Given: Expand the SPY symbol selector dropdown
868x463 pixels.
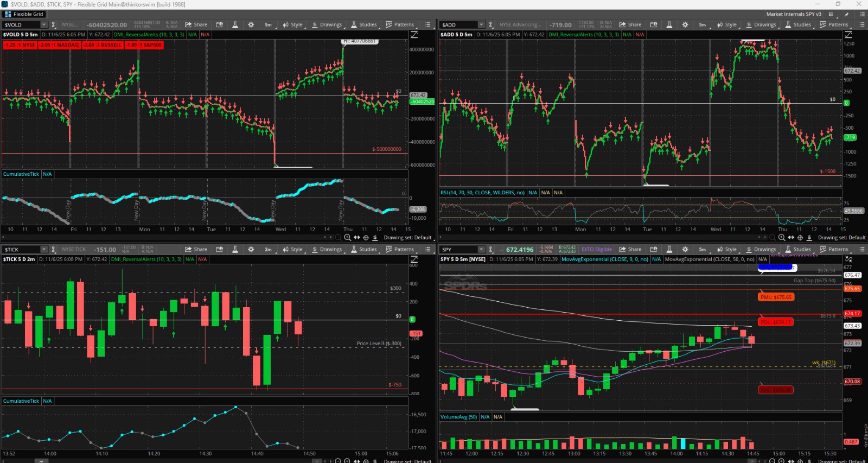Looking at the screenshot, I should coord(481,249).
